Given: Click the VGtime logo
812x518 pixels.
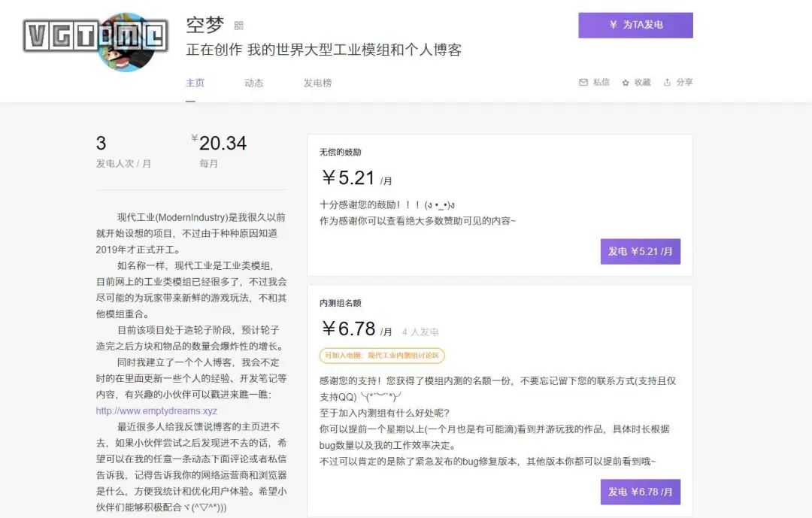Looking at the screenshot, I should (95, 35).
